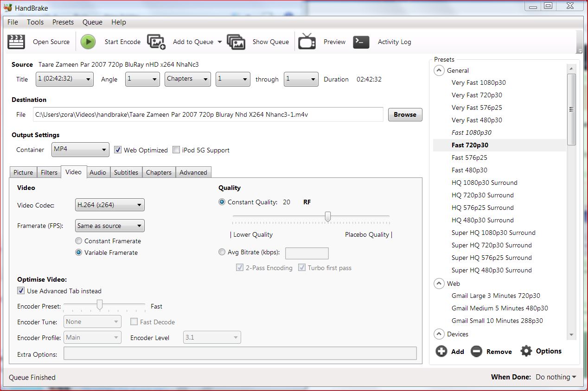Open the Tools menu
This screenshot has width=588, height=391.
point(35,22)
